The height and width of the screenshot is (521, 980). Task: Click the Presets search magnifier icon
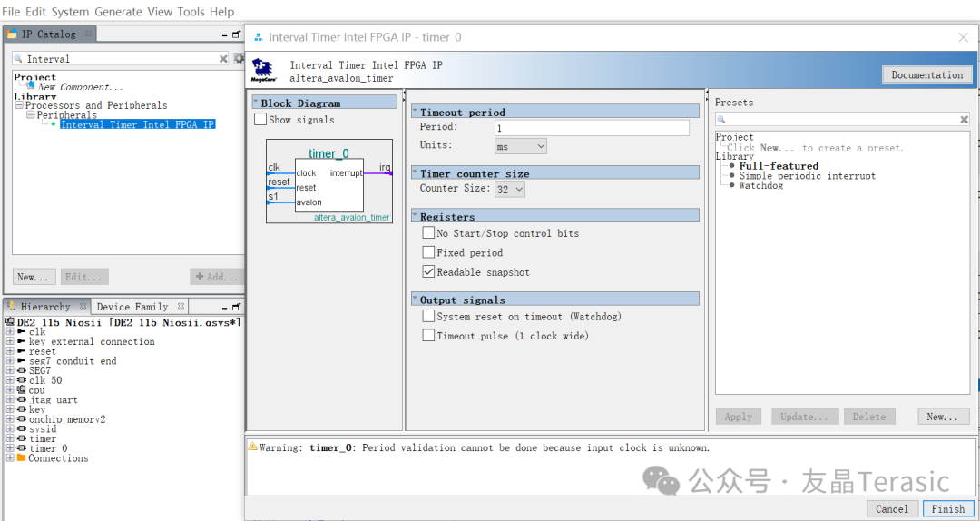[x=720, y=120]
